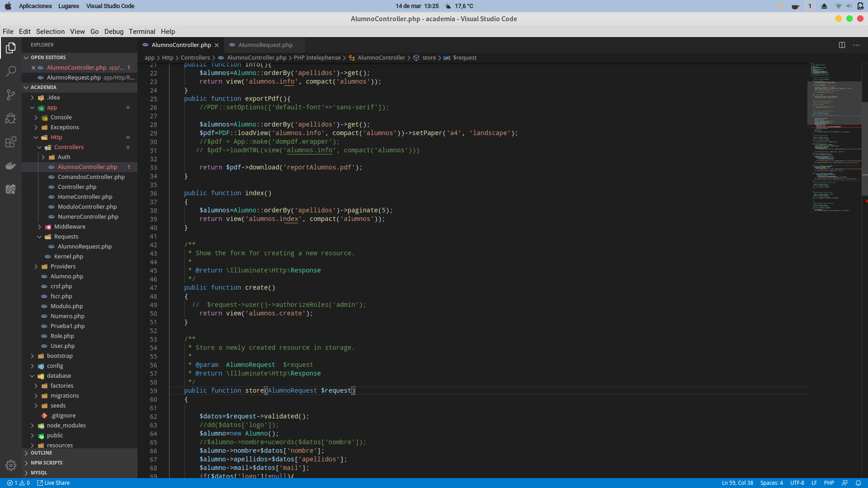Open Kernel.php from the tree
Viewport: 868px width, 488px height.
(68, 257)
